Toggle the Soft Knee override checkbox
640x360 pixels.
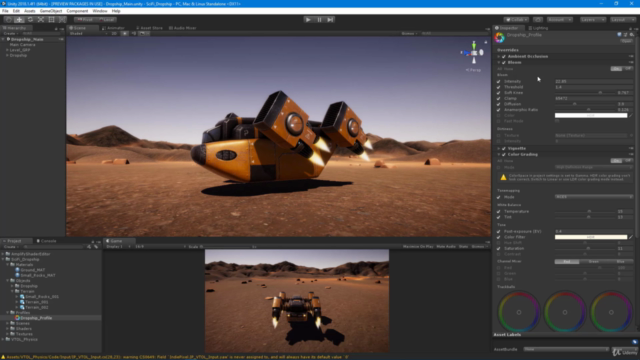(x=498, y=93)
